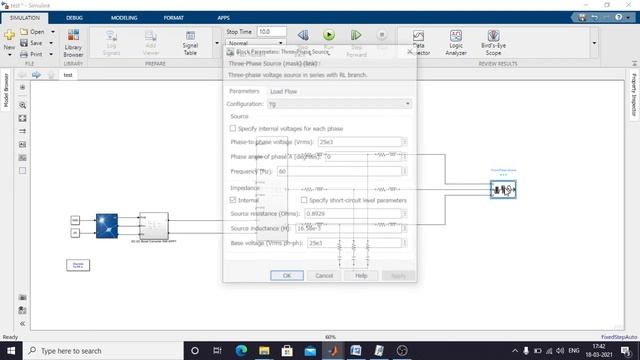Open the Property Inspector side panel

[634, 95]
